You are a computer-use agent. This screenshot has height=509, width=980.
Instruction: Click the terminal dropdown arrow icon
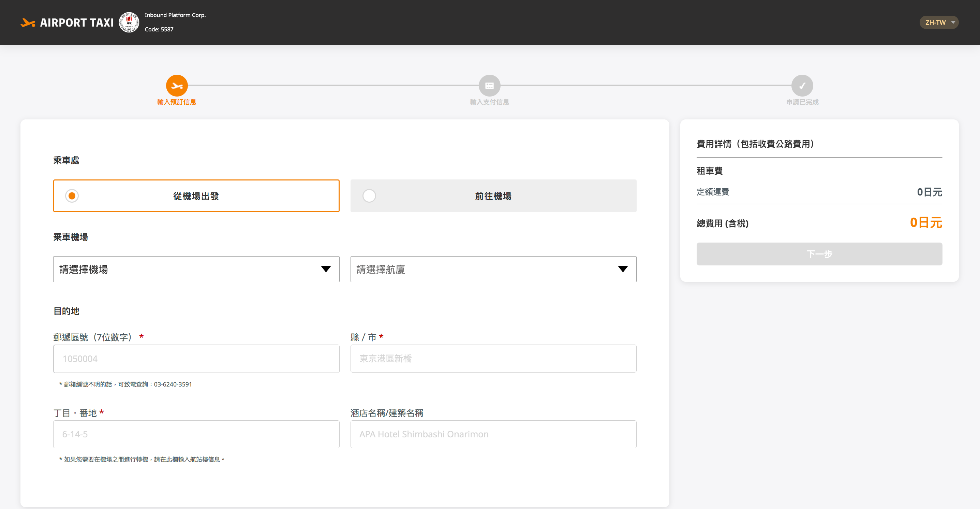622,269
